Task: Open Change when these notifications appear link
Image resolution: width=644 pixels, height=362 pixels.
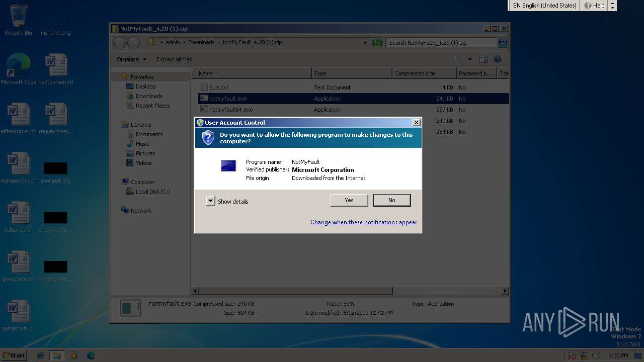Action: (x=364, y=222)
